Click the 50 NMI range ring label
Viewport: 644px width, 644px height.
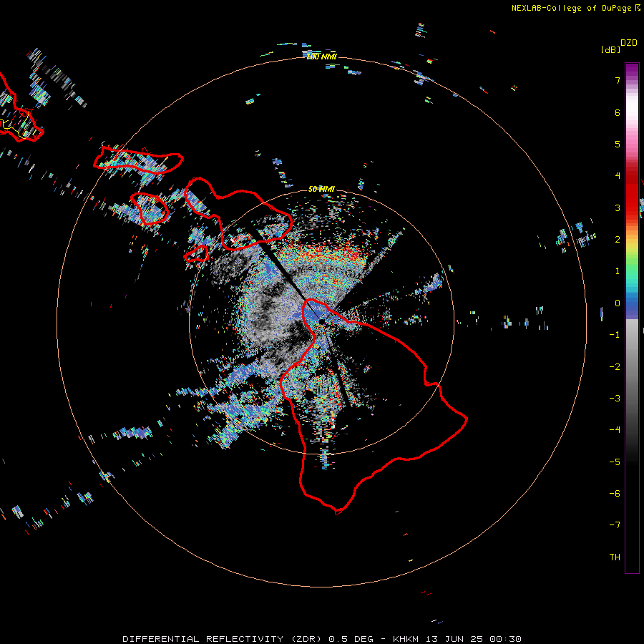click(321, 189)
